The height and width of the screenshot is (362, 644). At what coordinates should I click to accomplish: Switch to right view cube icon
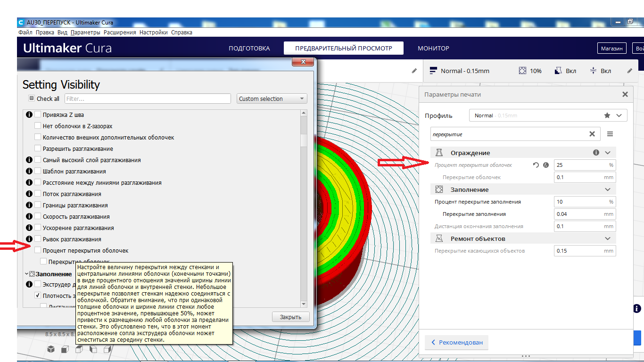(107, 349)
